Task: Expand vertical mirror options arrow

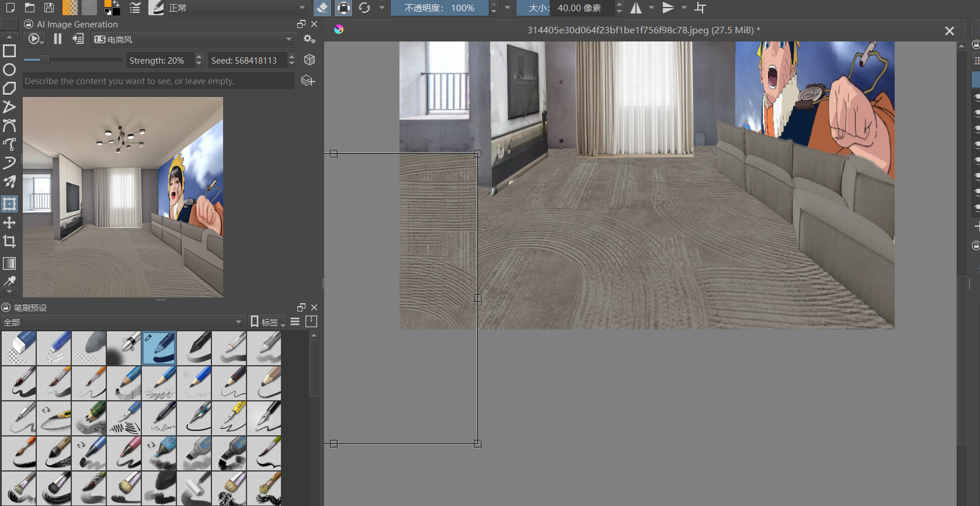Action: [x=684, y=8]
